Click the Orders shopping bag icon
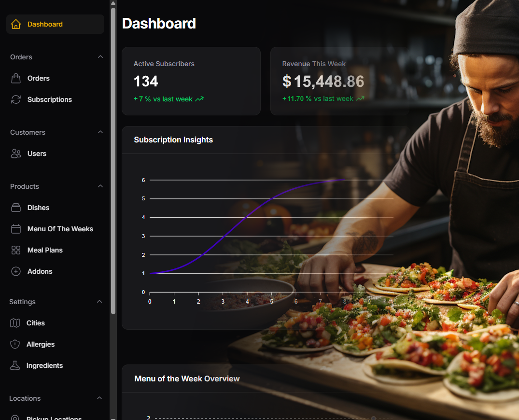This screenshot has height=420, width=519. point(16,78)
